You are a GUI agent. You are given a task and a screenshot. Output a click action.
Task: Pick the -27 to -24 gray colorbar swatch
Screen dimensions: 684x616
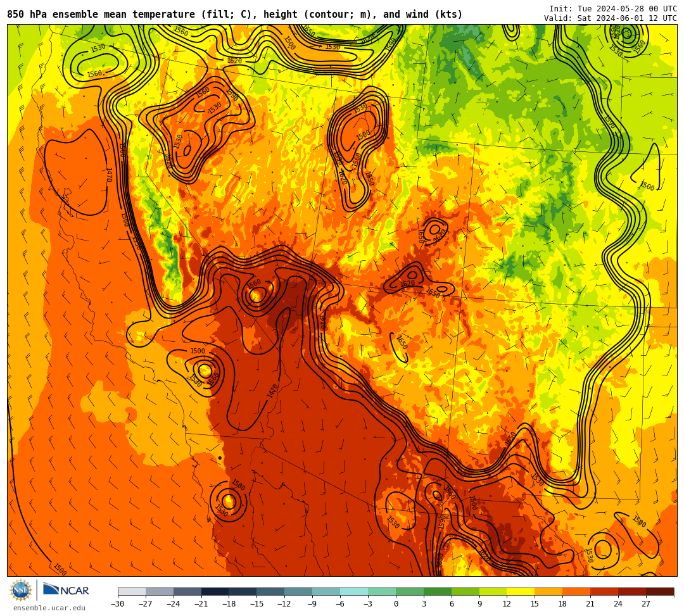(x=160, y=591)
